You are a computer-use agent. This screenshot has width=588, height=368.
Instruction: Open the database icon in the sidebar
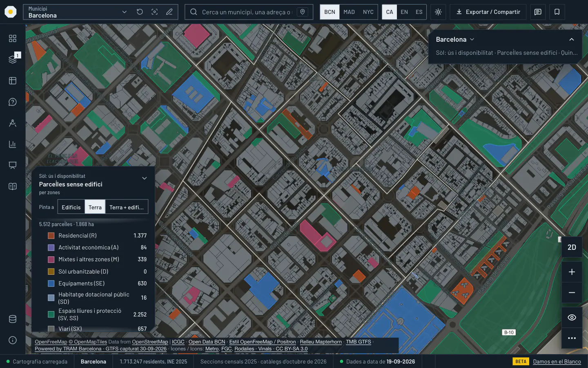[13, 319]
